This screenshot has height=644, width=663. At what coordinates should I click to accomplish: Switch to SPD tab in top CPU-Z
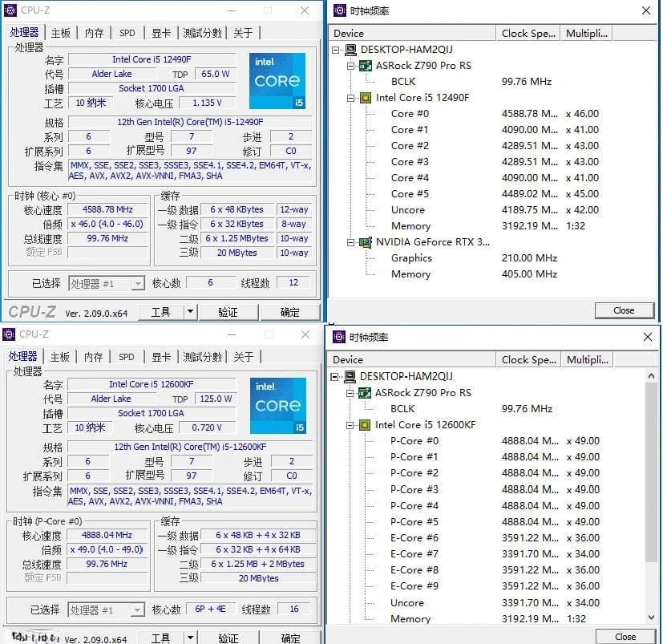pyautogui.click(x=127, y=33)
